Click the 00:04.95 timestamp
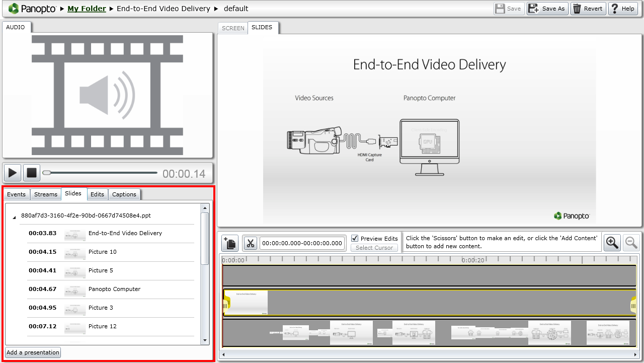The image size is (644, 363). point(43,308)
